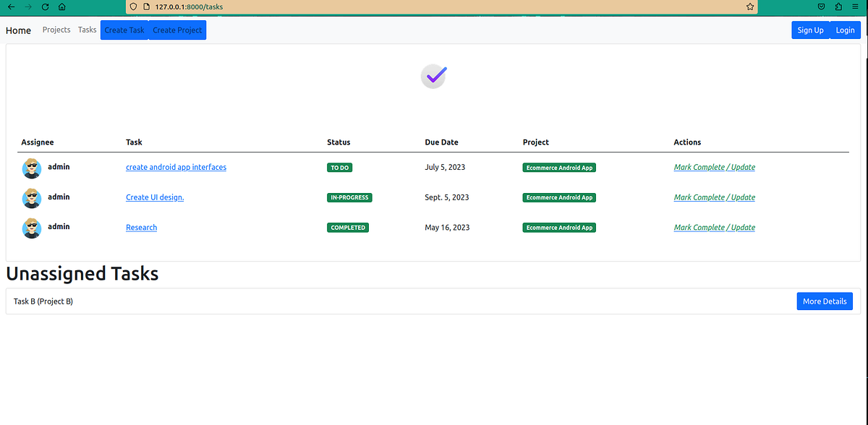The height and width of the screenshot is (425, 868).
Task: Click admin's avatar next to Research task
Action: pos(31,228)
